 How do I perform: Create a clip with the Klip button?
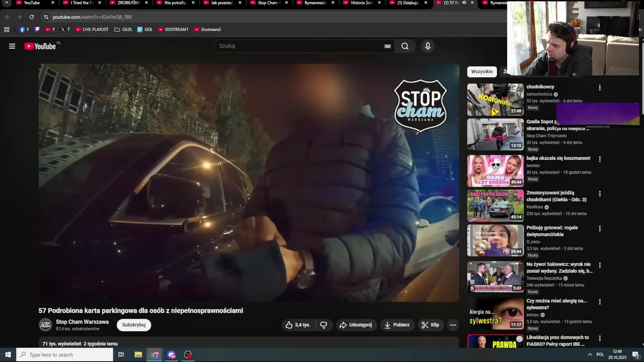431,325
